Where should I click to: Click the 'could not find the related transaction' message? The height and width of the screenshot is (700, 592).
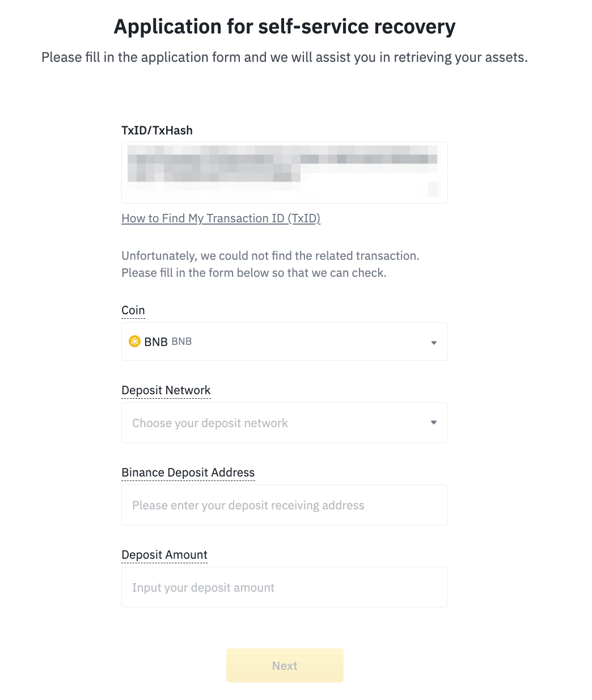270,256
